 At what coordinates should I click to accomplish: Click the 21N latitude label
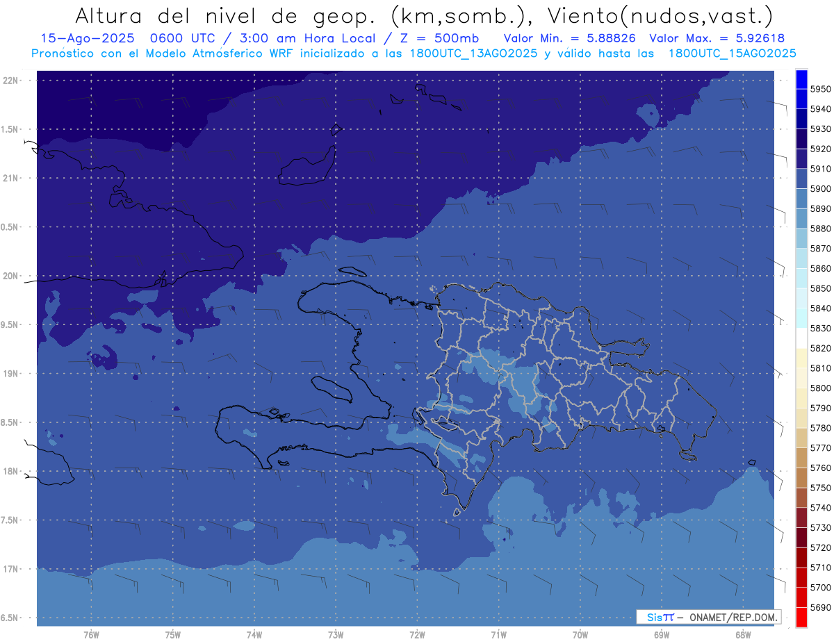[x=12, y=179]
